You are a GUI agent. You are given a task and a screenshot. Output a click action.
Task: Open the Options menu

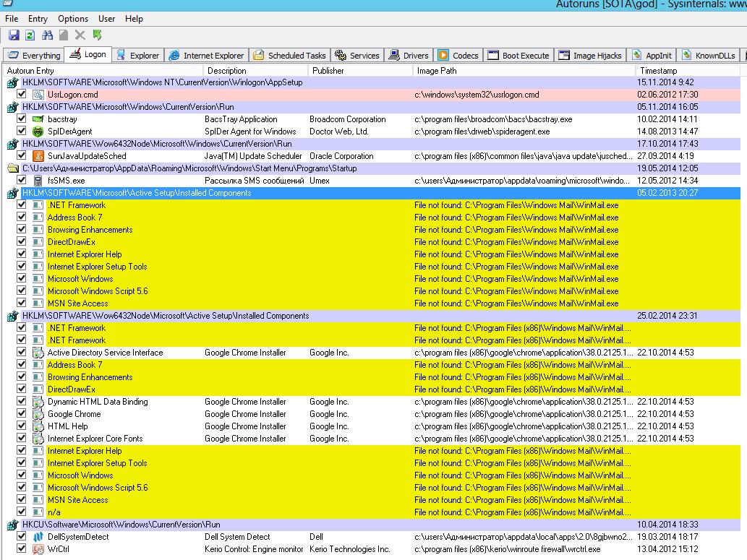click(73, 19)
